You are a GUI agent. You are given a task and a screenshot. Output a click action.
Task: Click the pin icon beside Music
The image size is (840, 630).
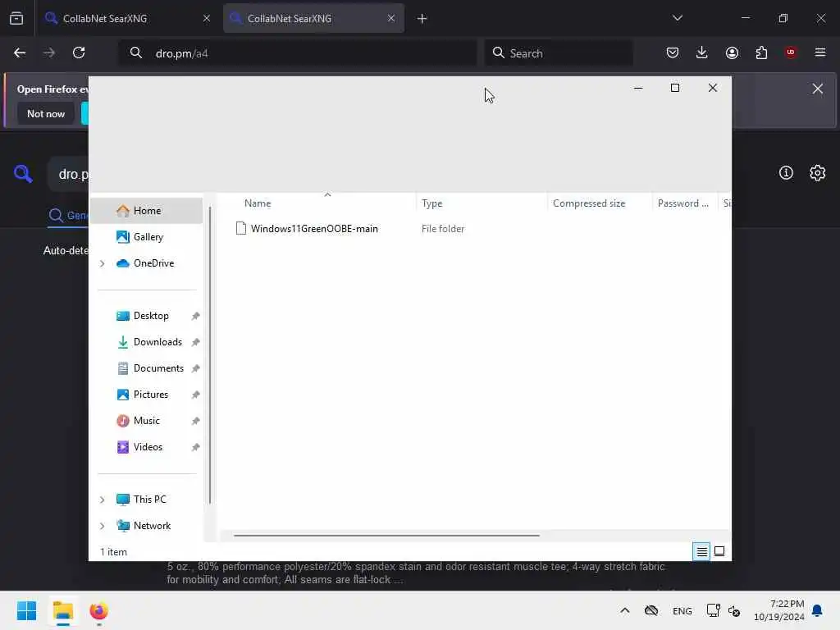click(195, 421)
